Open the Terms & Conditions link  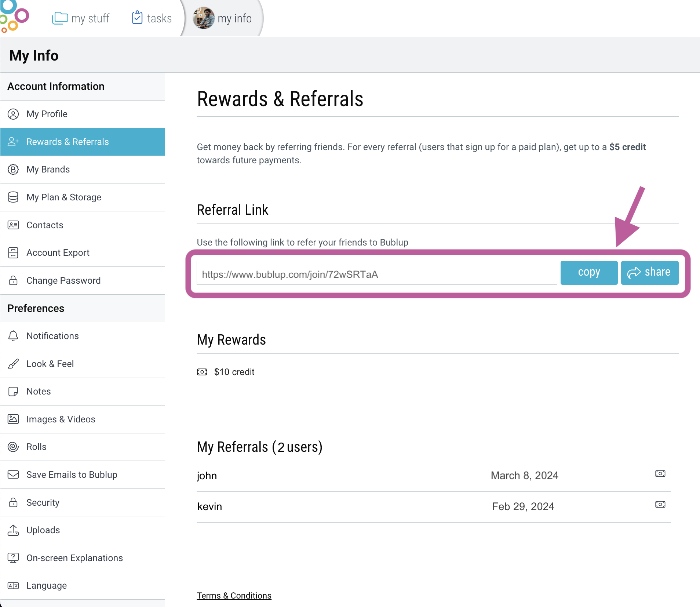(234, 596)
